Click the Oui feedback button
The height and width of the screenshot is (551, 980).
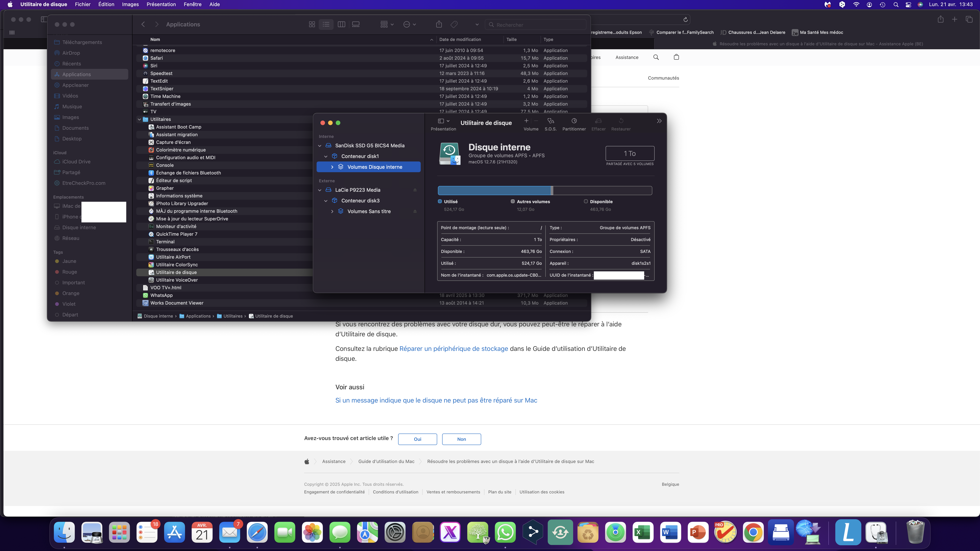[x=417, y=439]
